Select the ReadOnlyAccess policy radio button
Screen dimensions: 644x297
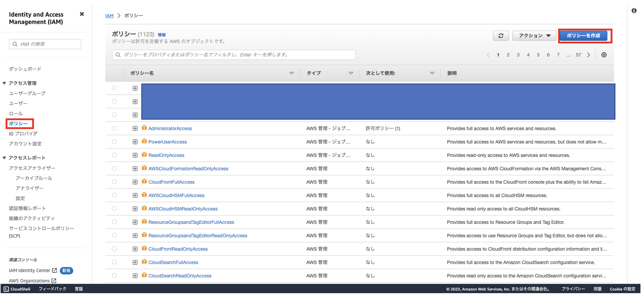coord(115,155)
